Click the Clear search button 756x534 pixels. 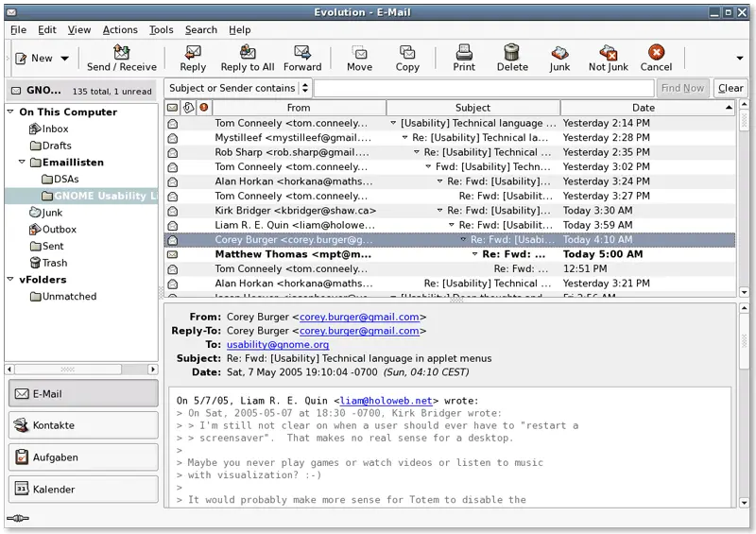pyautogui.click(x=730, y=88)
